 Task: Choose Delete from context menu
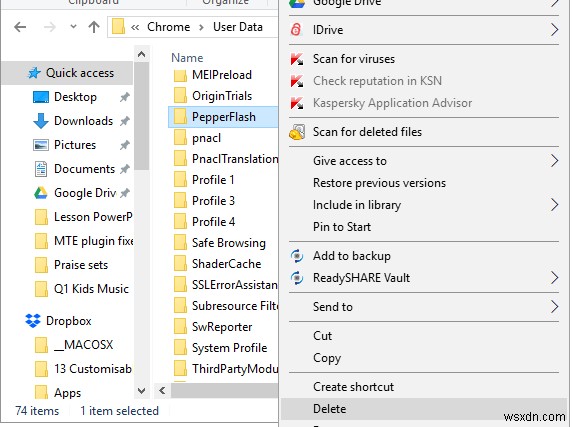coord(424,409)
